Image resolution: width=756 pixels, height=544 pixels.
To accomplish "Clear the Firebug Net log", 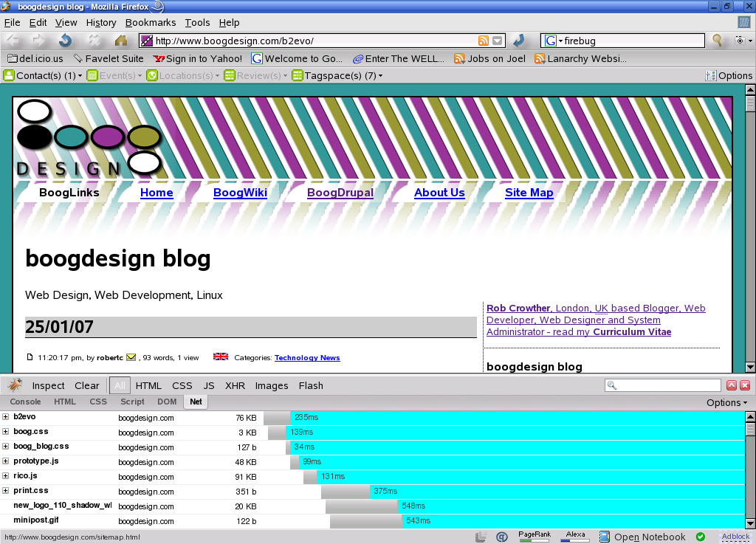I will [x=87, y=385].
